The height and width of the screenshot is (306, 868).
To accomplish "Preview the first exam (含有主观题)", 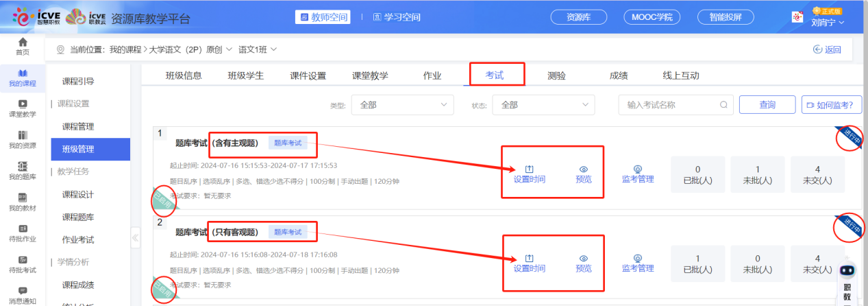I will click(583, 169).
